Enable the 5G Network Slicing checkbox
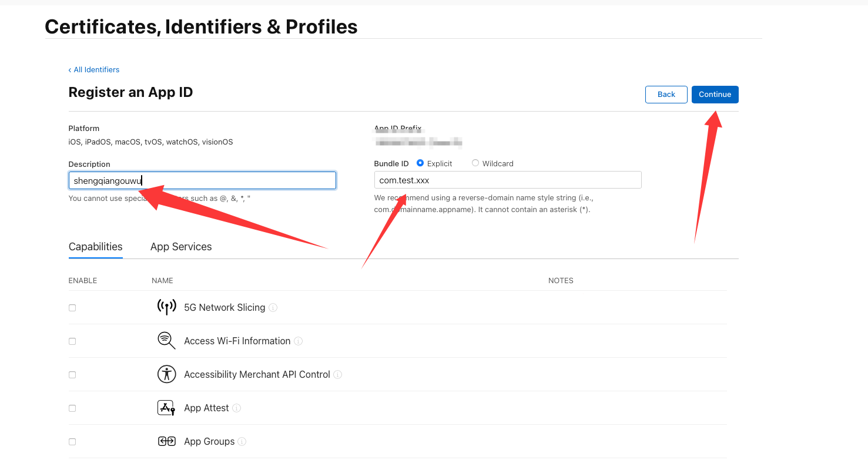 [72, 308]
